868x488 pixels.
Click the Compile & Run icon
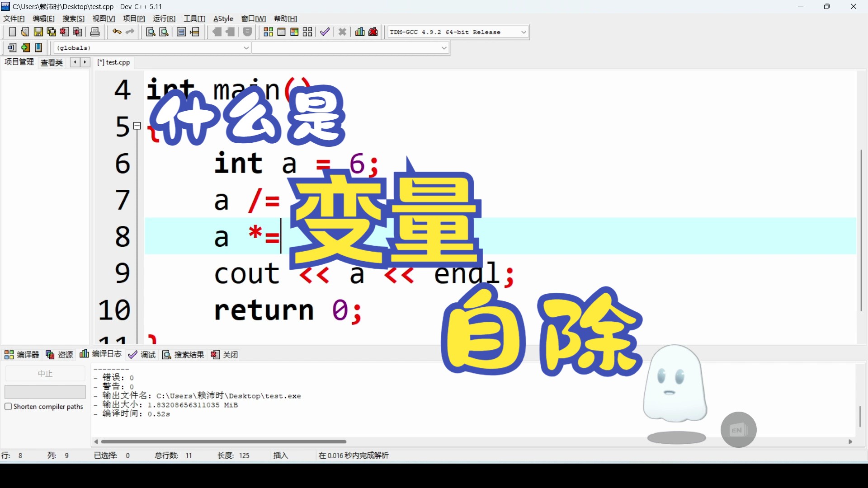click(x=294, y=32)
